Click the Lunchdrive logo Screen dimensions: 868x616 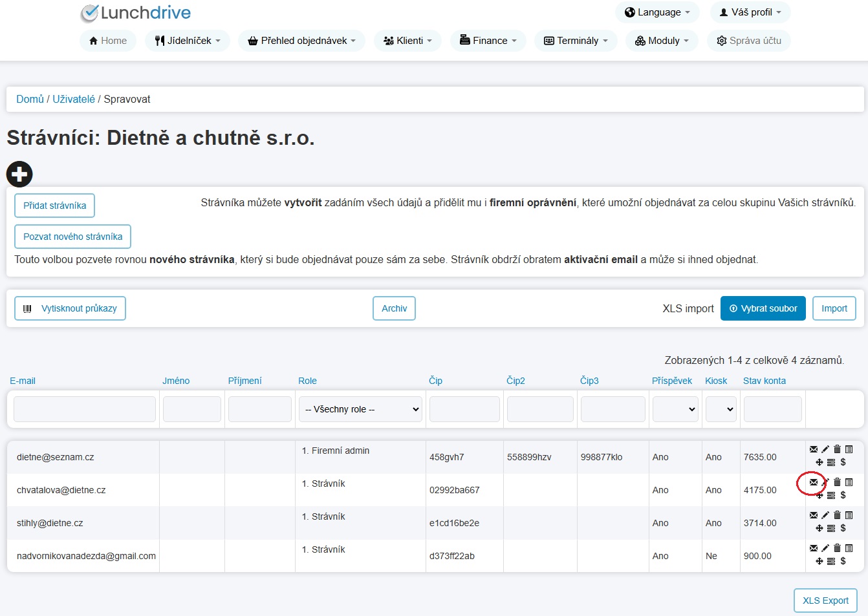[x=135, y=13]
